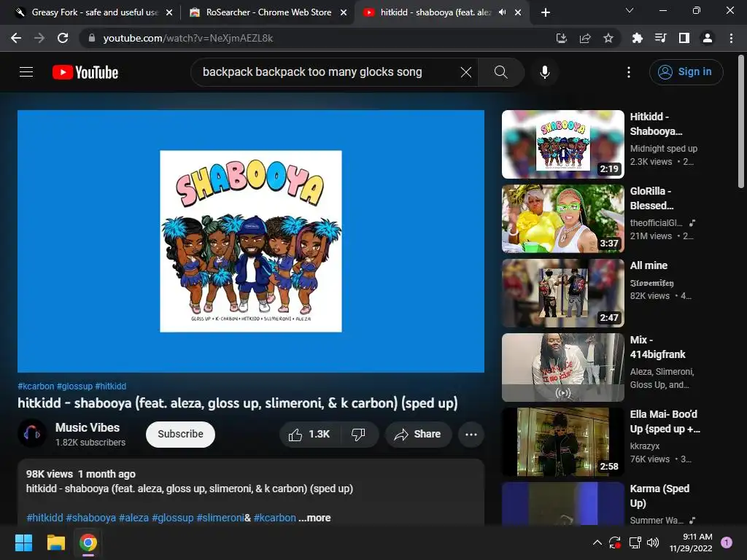This screenshot has height=560, width=747.
Task: Open Hitkidd Shabooya Midnight sped up thumbnail
Action: pos(562,144)
